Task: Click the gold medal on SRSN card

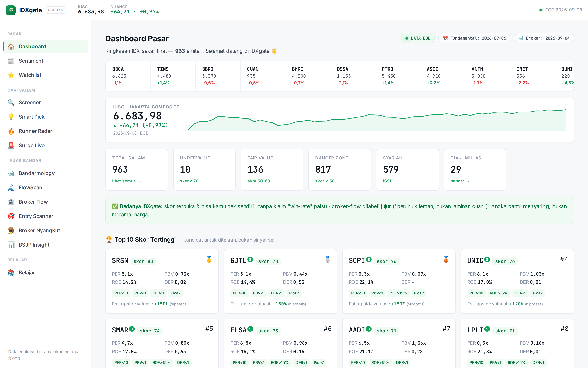Action: (x=209, y=259)
